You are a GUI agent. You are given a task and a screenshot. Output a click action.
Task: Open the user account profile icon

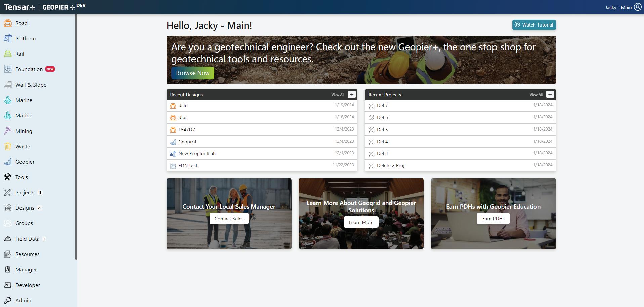click(638, 7)
